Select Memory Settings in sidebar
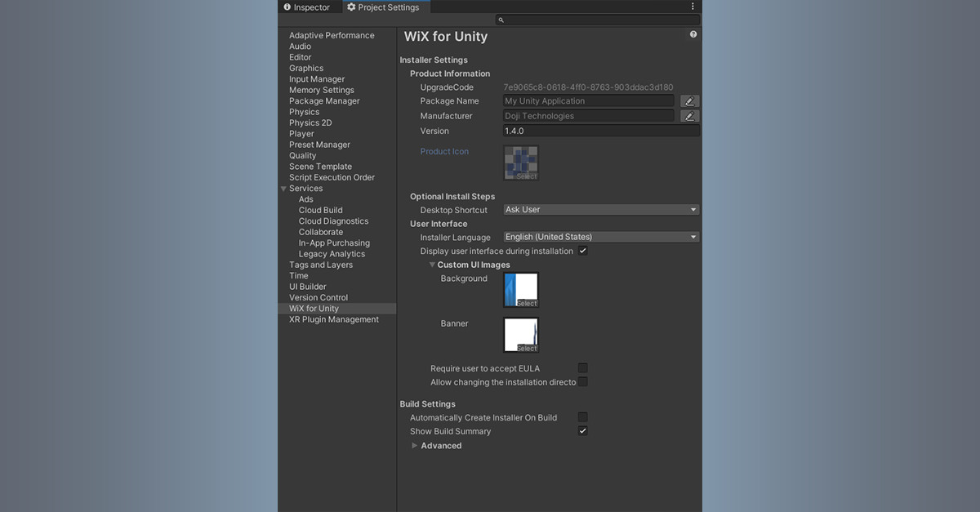Image resolution: width=980 pixels, height=512 pixels. pos(322,90)
